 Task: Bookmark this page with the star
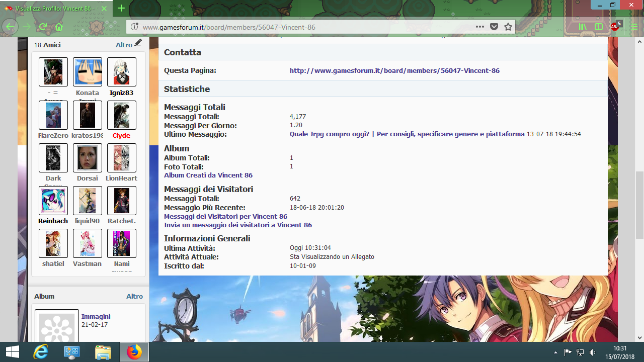[x=508, y=27]
